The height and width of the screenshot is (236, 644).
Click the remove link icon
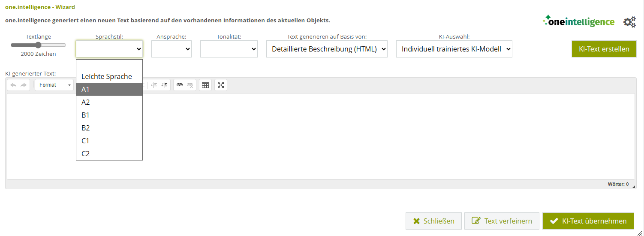coord(190,85)
